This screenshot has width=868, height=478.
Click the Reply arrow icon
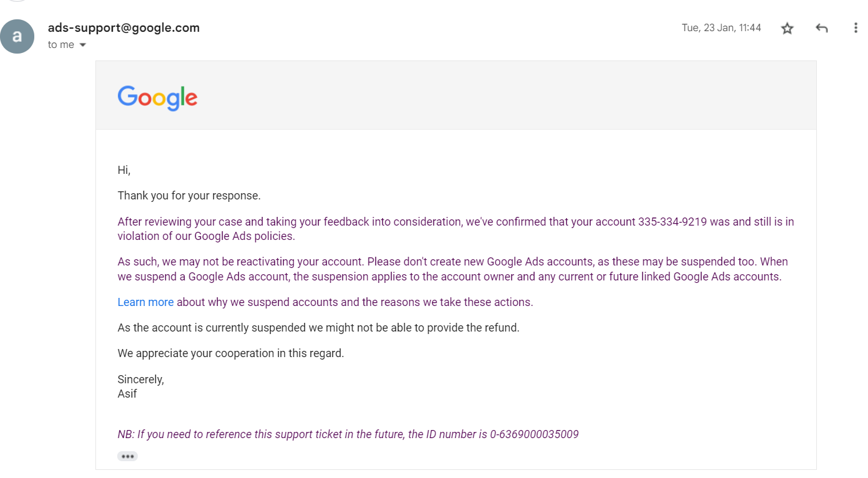[x=822, y=28]
